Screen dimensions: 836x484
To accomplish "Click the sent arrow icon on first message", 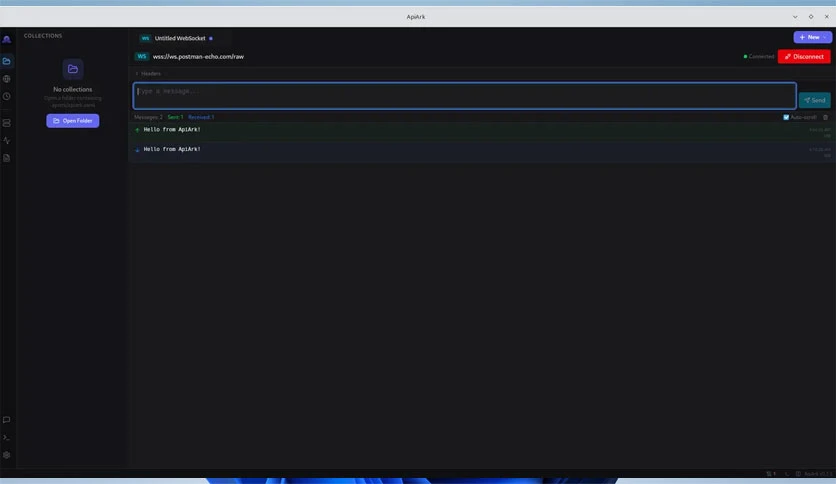I will 138,130.
